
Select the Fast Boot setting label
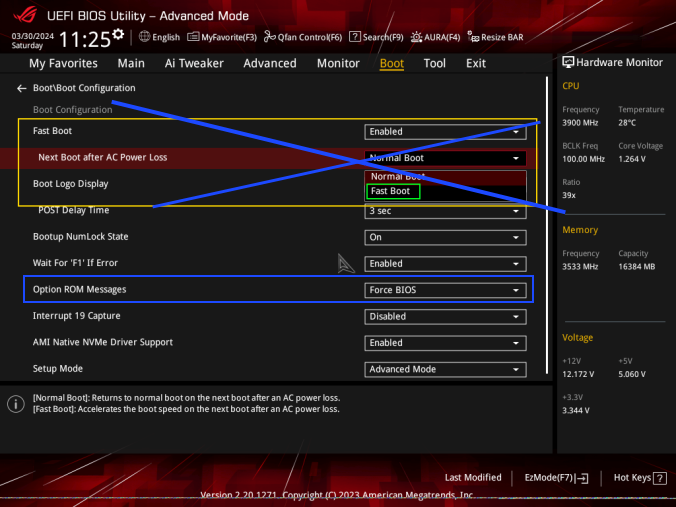tap(52, 131)
